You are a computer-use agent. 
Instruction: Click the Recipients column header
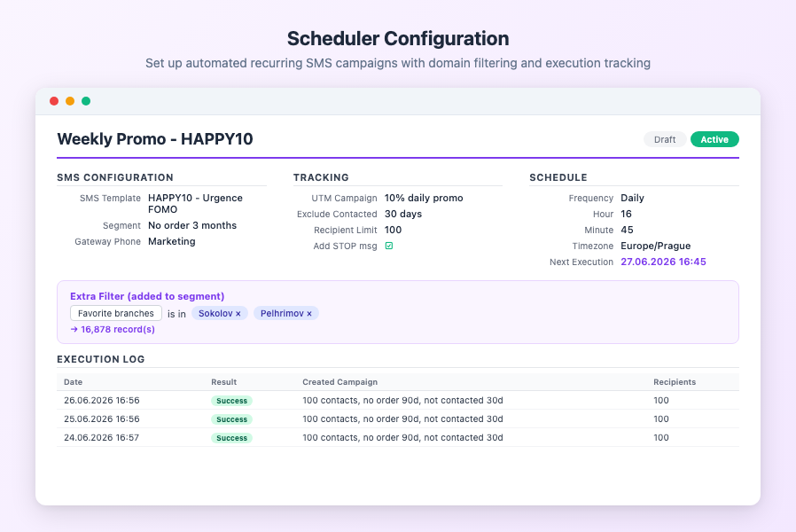tap(675, 382)
